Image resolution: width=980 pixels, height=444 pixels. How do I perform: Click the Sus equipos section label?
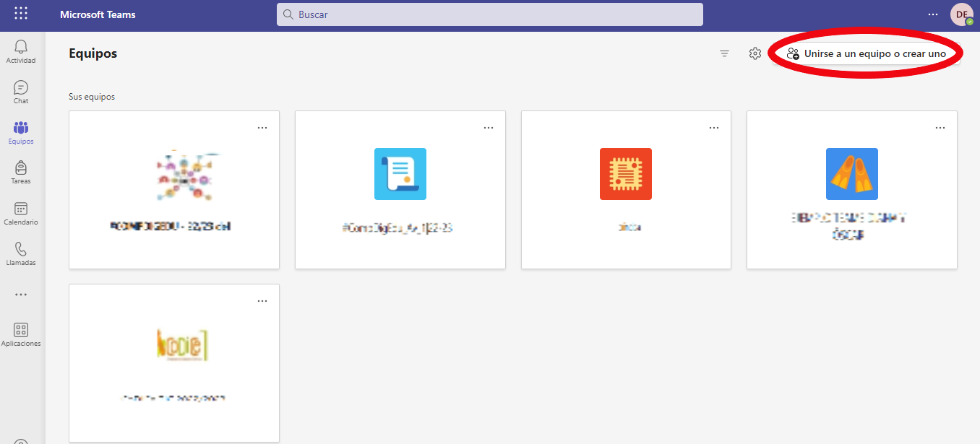tap(92, 97)
